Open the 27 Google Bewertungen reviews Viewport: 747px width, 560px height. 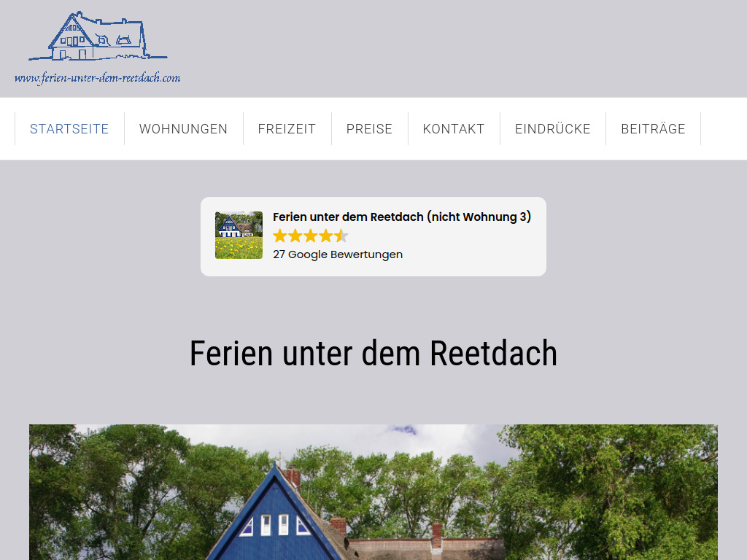[337, 254]
